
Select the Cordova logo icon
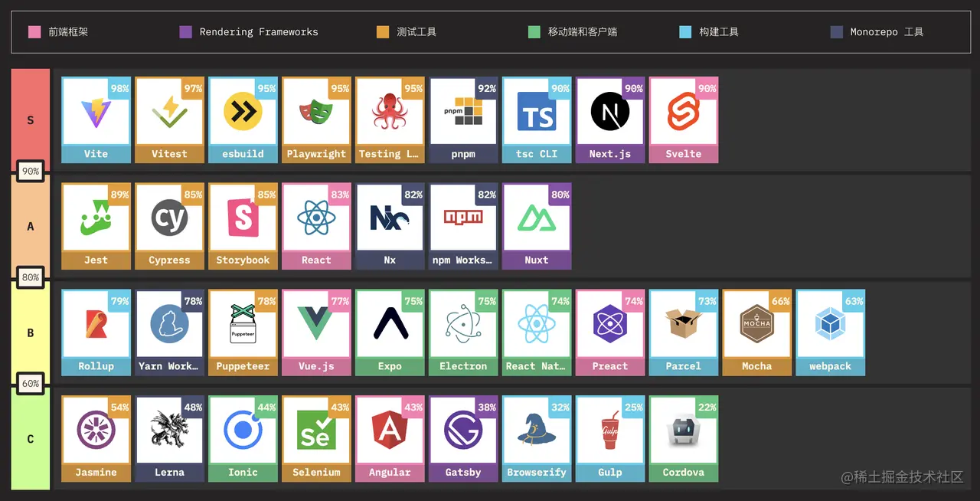pyautogui.click(x=684, y=431)
